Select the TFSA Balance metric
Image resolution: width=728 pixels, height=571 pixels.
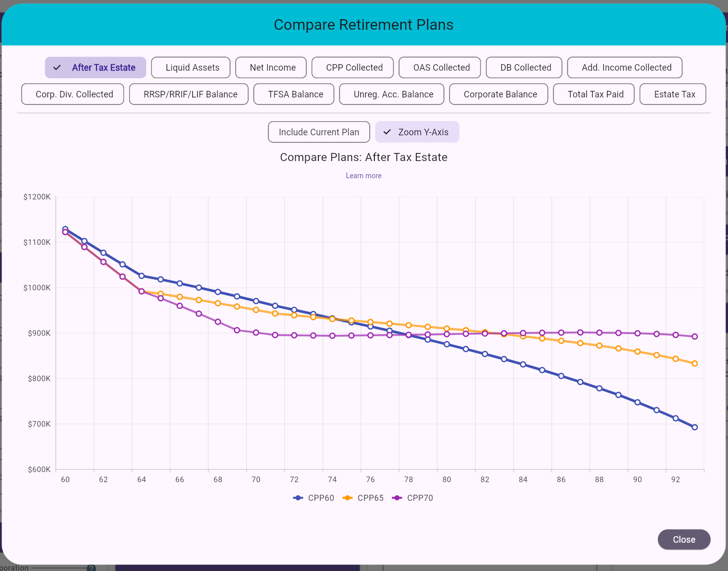tap(293, 94)
